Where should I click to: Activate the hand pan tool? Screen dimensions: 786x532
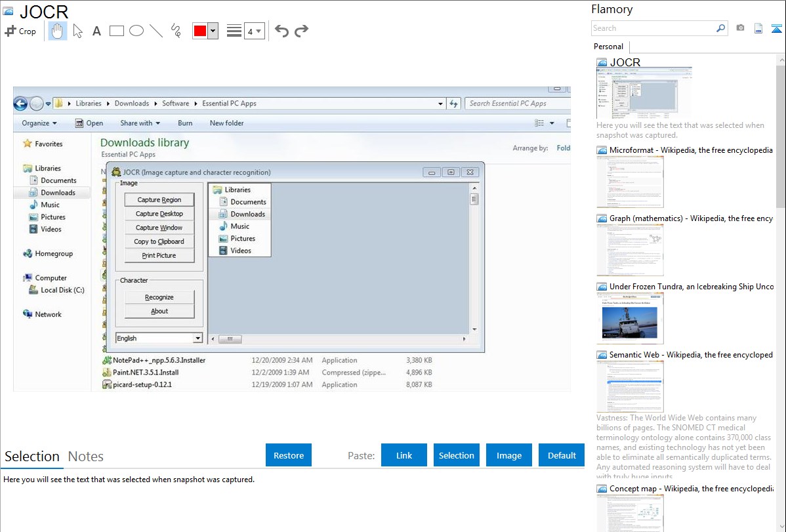[58, 31]
